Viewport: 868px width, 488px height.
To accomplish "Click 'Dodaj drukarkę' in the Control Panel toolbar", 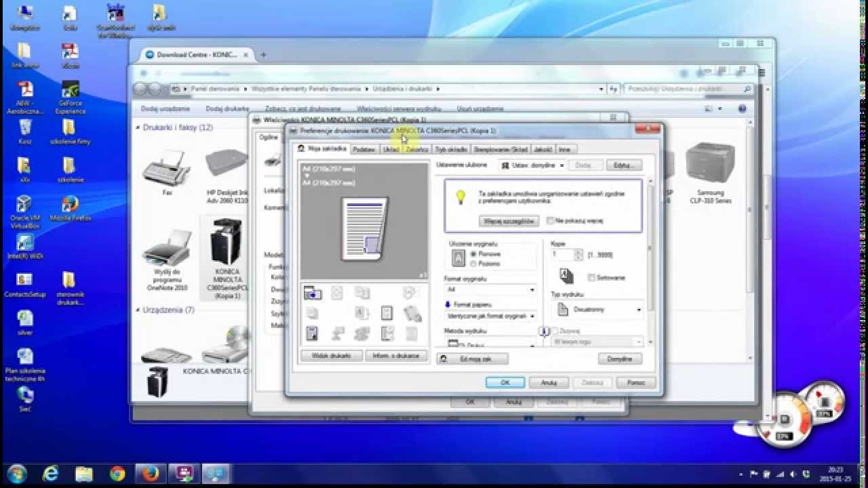I will (x=227, y=108).
